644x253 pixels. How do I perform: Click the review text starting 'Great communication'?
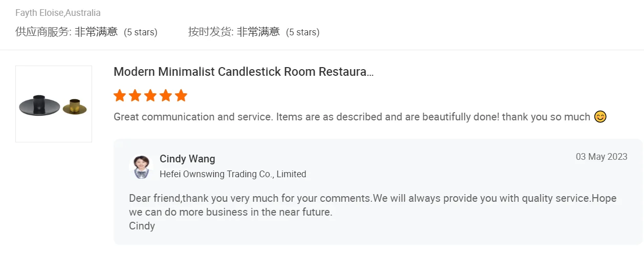[352, 117]
